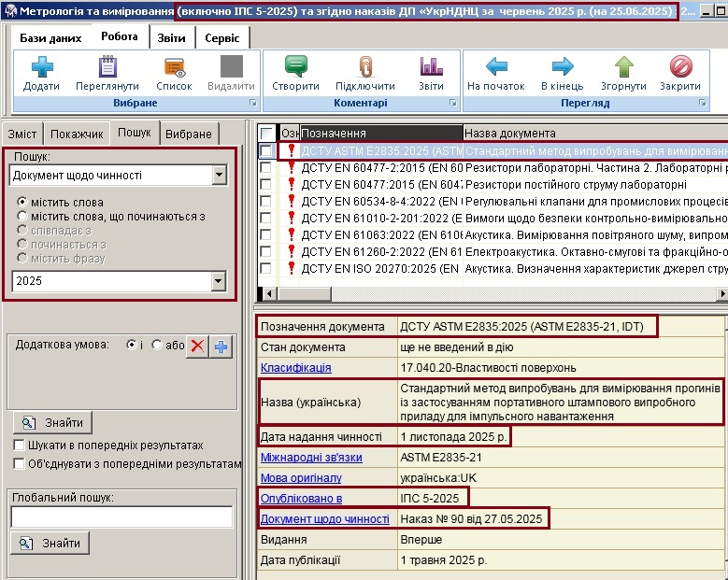Expand the Вибране group launcher arrow

pos(253,103)
